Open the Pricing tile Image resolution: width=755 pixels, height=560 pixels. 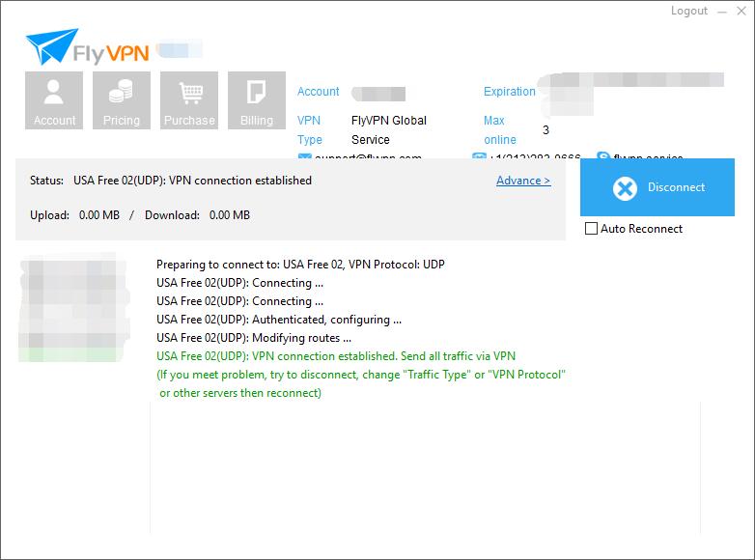coord(122,100)
